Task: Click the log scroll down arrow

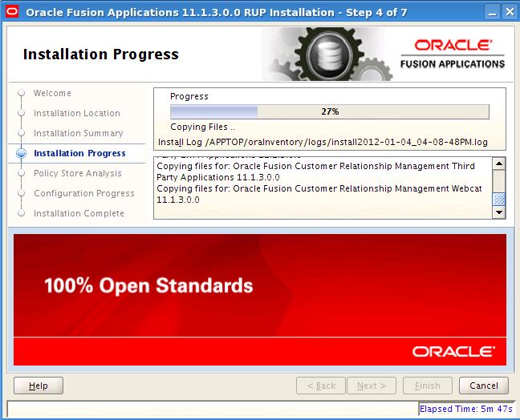Action: 499,212
